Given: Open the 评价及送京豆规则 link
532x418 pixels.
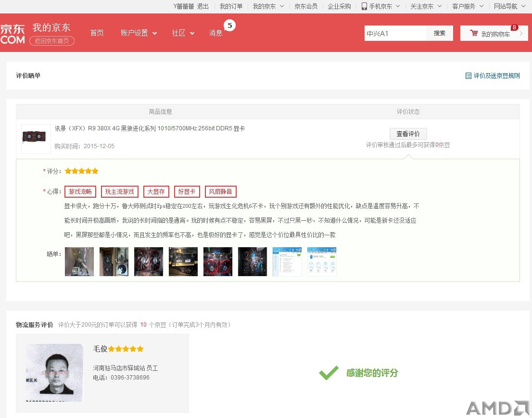Looking at the screenshot, I should click(496, 76).
